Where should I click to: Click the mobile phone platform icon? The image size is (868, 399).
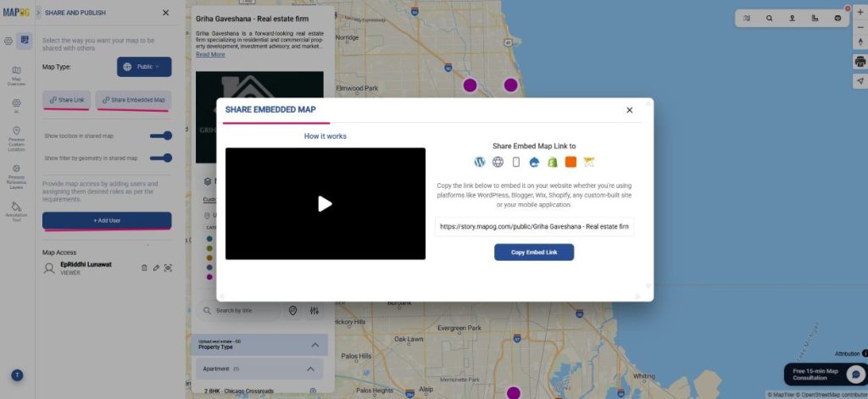coord(516,162)
